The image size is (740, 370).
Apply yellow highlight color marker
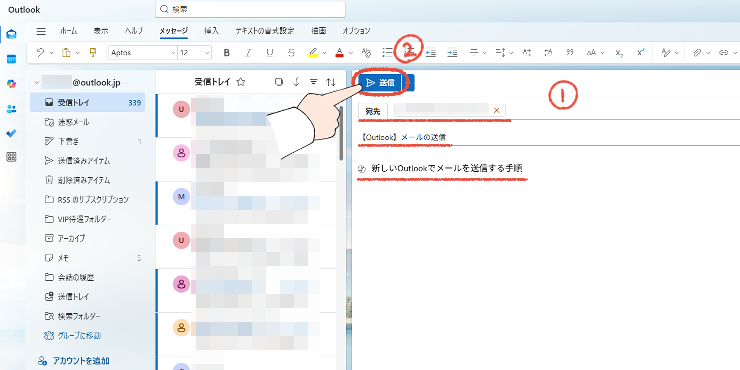coord(313,53)
